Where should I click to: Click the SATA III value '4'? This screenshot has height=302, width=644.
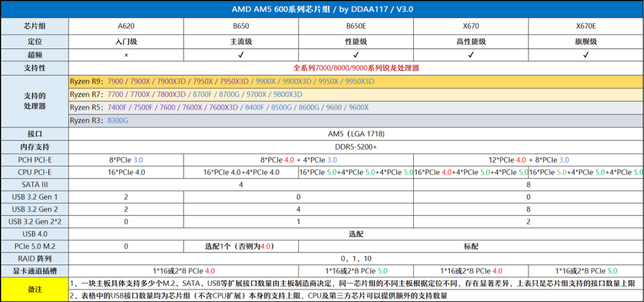tap(241, 185)
